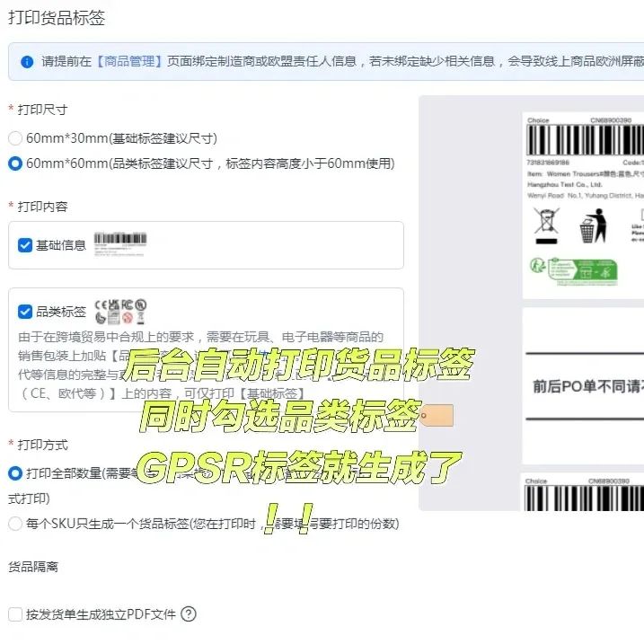Click the 打印方式 field label
This screenshot has height=644, width=644.
[42, 445]
